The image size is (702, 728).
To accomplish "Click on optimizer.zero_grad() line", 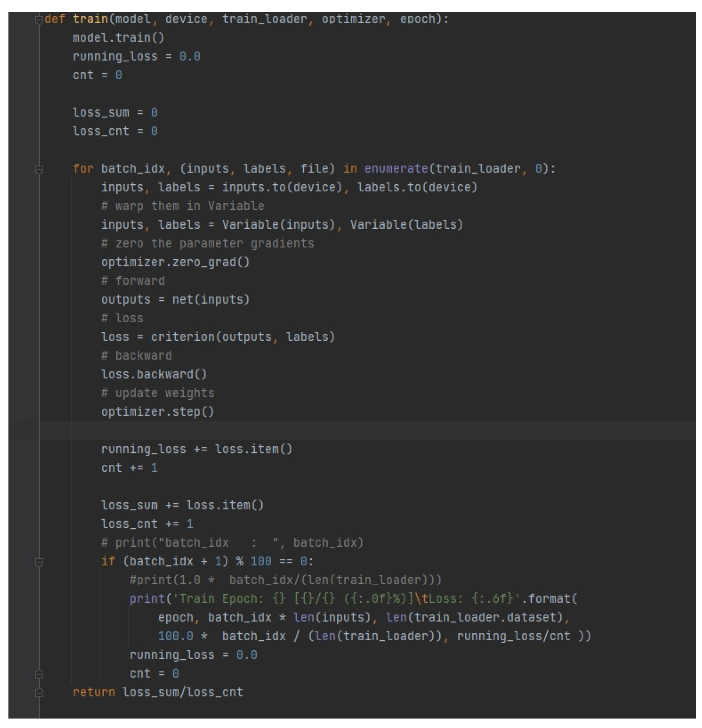I will click(x=175, y=262).
